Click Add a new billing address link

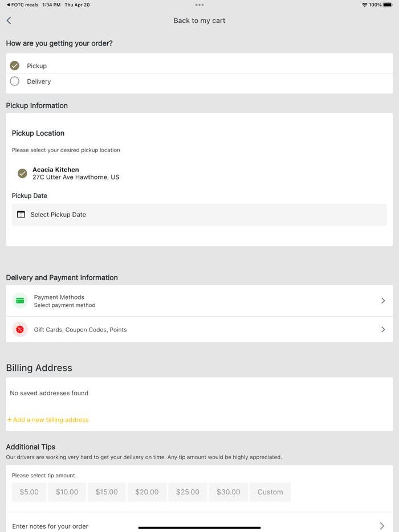pyautogui.click(x=51, y=420)
